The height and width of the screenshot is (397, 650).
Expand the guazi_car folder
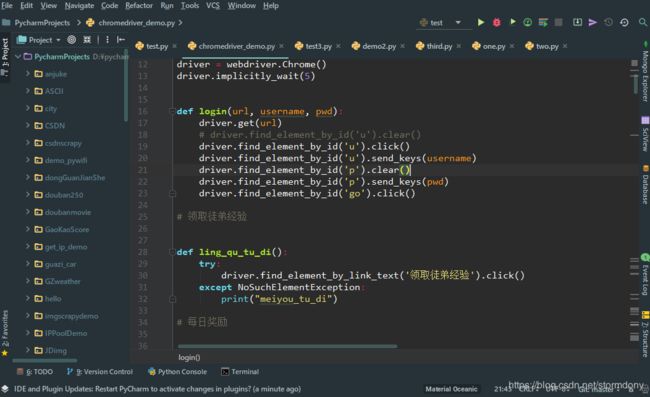[x=28, y=264]
